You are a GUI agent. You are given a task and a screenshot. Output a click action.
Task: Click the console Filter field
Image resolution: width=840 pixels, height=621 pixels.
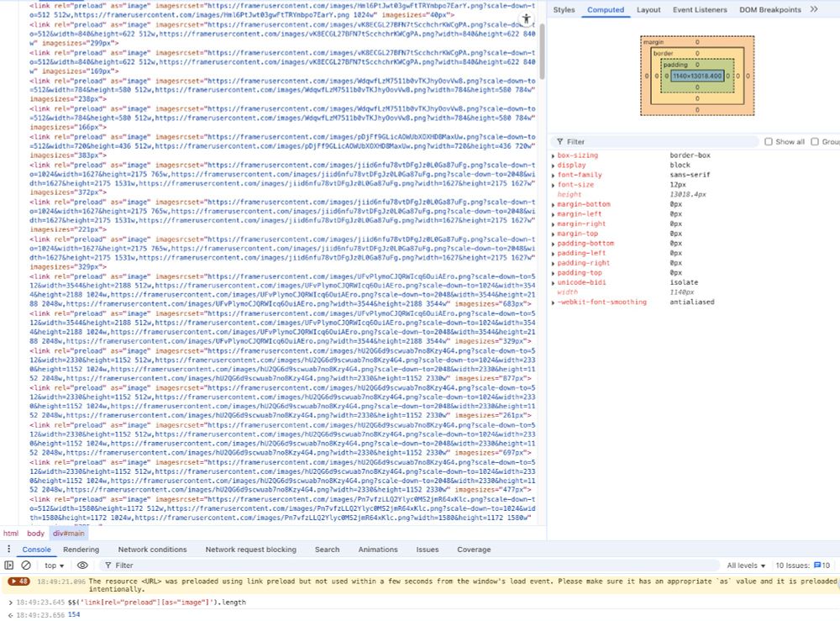[x=407, y=566]
